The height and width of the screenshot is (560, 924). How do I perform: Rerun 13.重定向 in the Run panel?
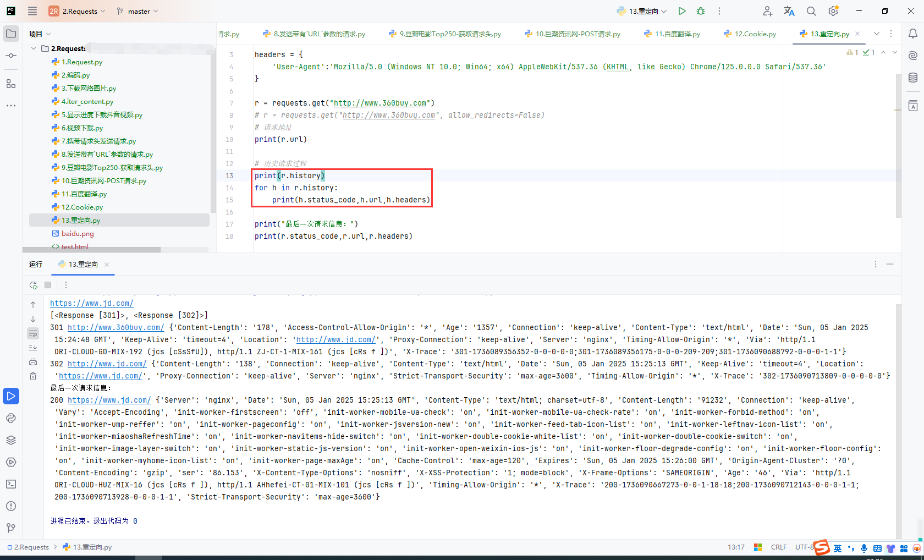34,285
